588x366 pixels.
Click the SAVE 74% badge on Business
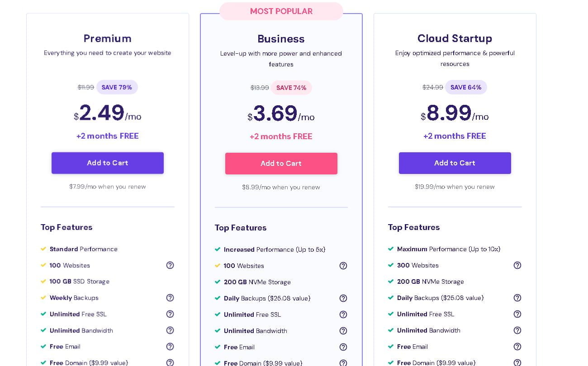(x=291, y=88)
